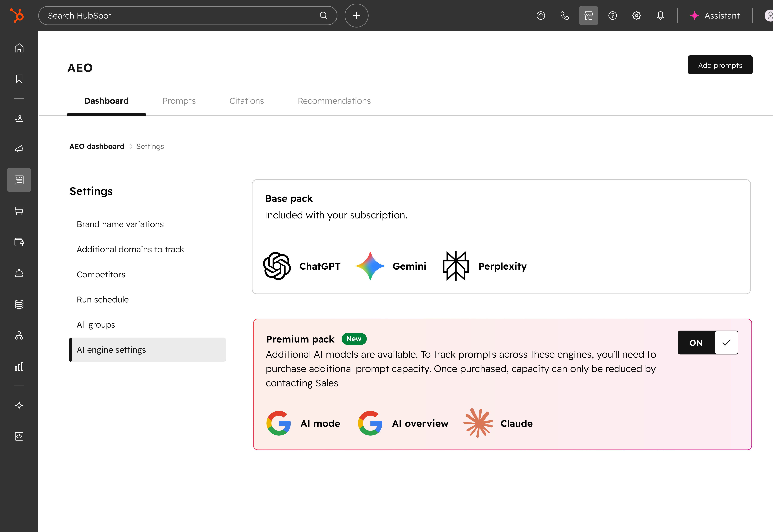
Task: Select Competitors in settings list
Action: (101, 274)
